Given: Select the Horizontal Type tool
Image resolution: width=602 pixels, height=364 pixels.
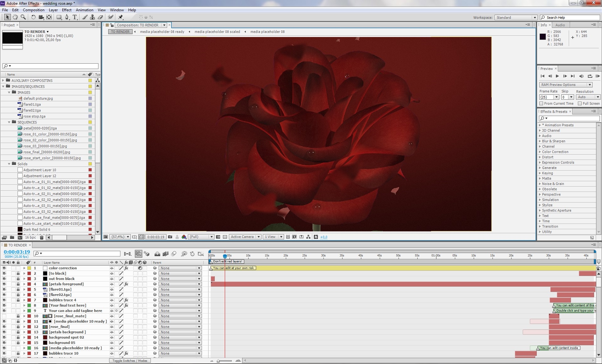Looking at the screenshot, I should [x=75, y=17].
